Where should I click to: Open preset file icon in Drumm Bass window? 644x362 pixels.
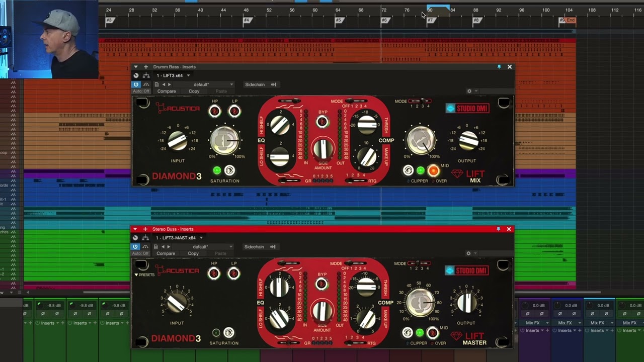(156, 84)
